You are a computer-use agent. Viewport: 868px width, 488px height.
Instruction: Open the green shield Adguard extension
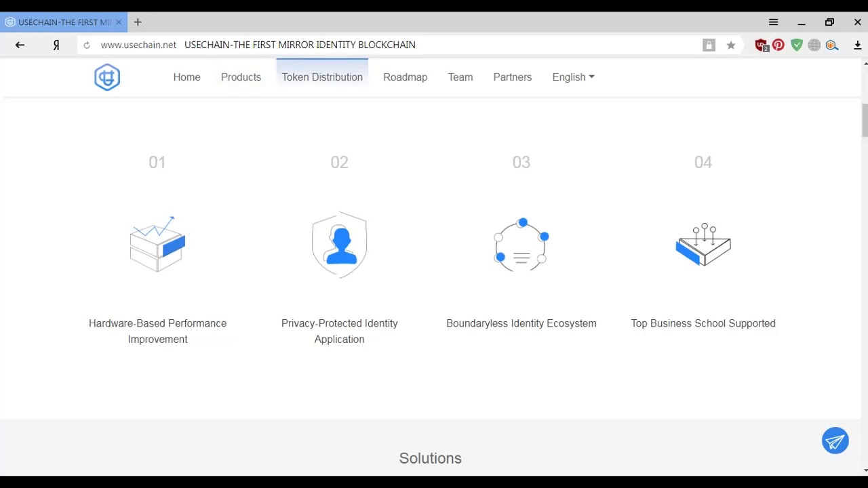tap(797, 45)
